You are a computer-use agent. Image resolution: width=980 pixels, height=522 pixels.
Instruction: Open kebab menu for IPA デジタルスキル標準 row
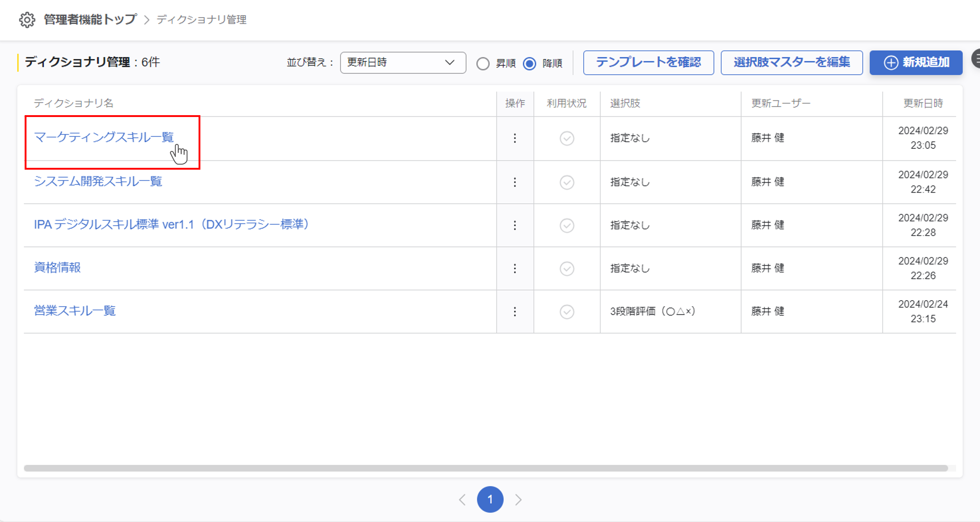coord(515,226)
